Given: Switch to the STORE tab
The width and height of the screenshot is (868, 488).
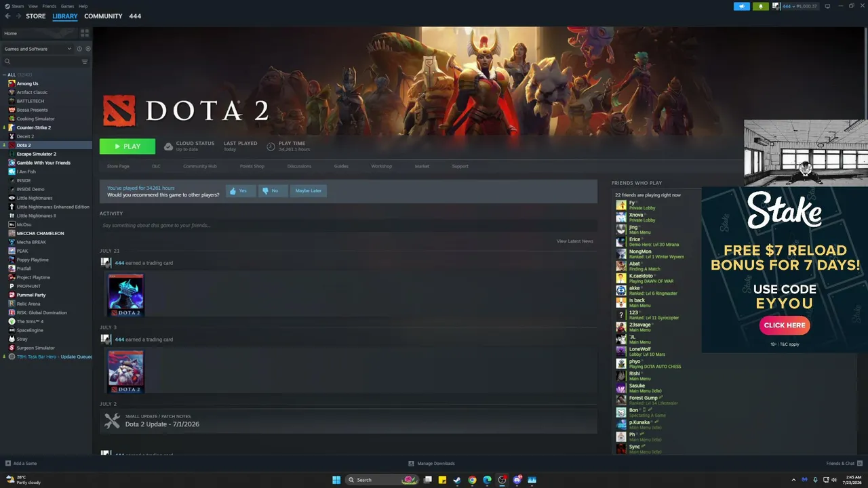Looking at the screenshot, I should [x=36, y=16].
